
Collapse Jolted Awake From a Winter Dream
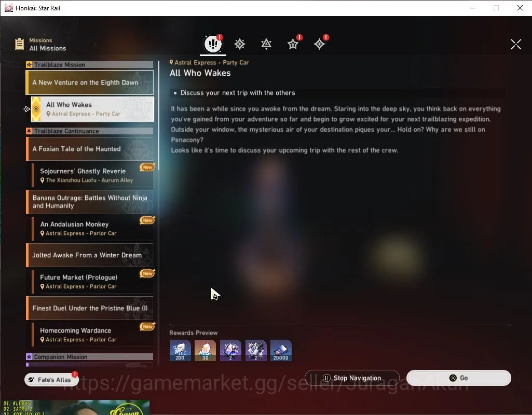[x=90, y=255]
